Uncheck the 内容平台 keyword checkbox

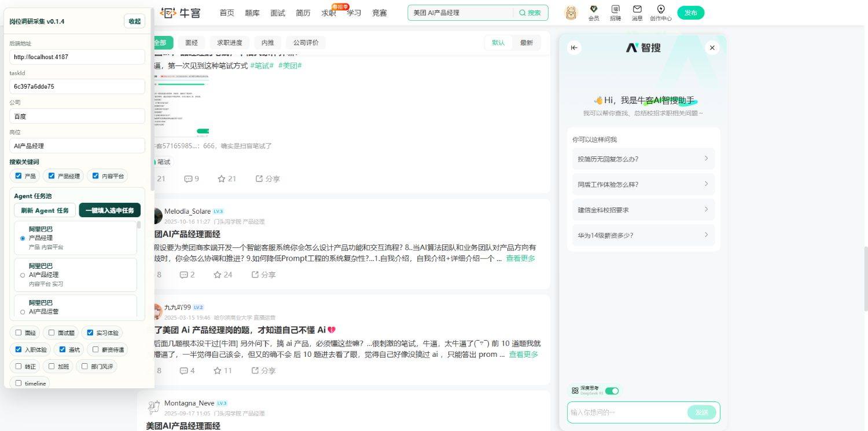point(95,176)
